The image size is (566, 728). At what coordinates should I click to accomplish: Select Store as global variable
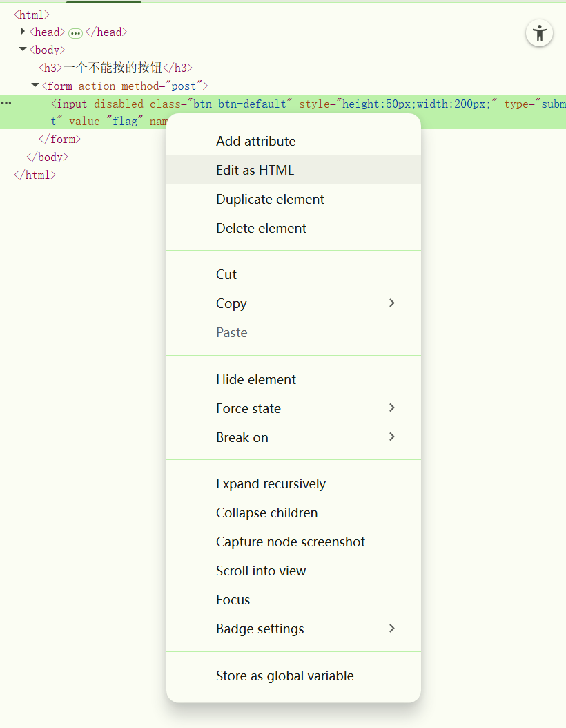pyautogui.click(x=284, y=676)
